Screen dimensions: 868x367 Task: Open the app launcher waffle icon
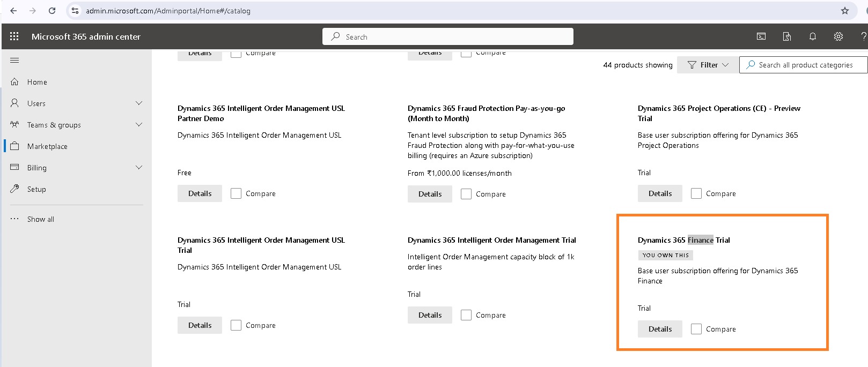tap(14, 36)
